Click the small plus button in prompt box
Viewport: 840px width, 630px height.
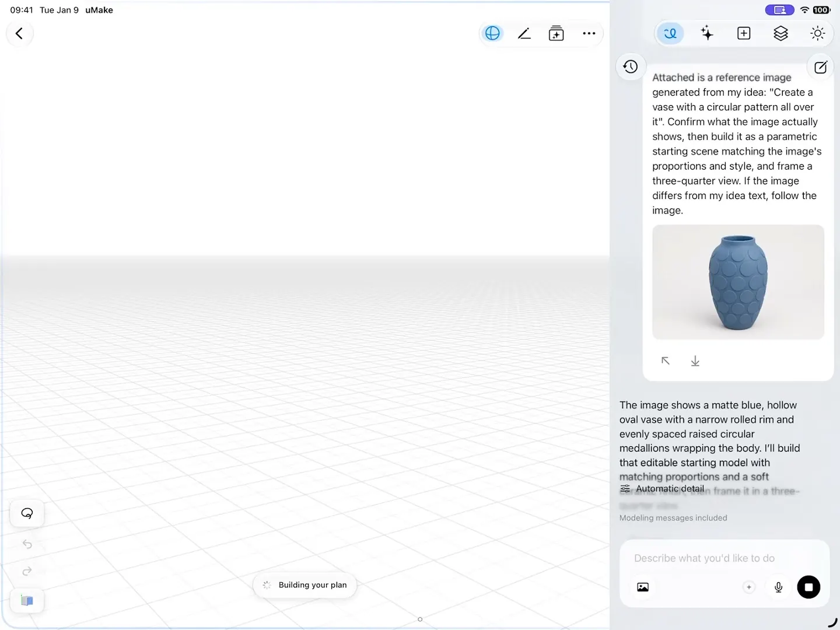749,587
